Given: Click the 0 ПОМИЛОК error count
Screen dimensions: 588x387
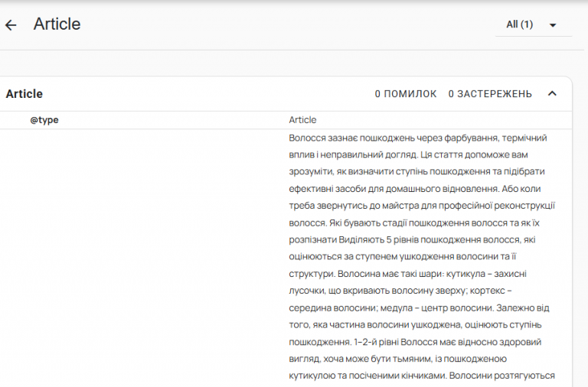Looking at the screenshot, I should [405, 93].
